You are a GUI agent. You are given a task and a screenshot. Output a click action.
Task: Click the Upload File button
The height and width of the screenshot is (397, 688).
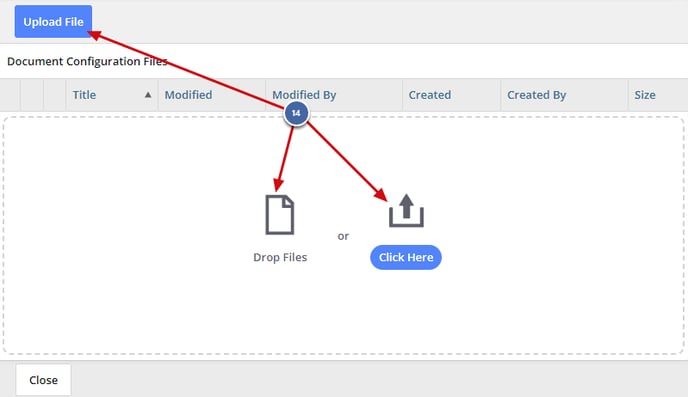[53, 21]
